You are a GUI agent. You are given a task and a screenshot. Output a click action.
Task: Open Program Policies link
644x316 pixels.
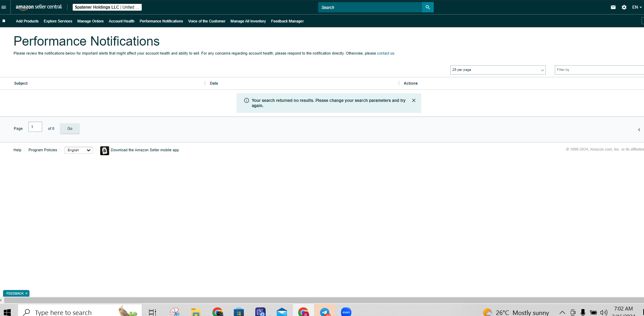(x=43, y=150)
